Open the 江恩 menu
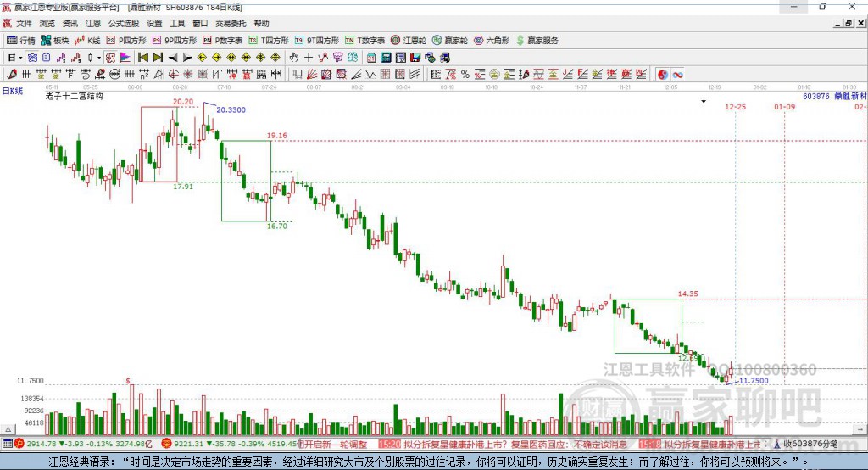The image size is (868, 470). pyautogui.click(x=93, y=23)
